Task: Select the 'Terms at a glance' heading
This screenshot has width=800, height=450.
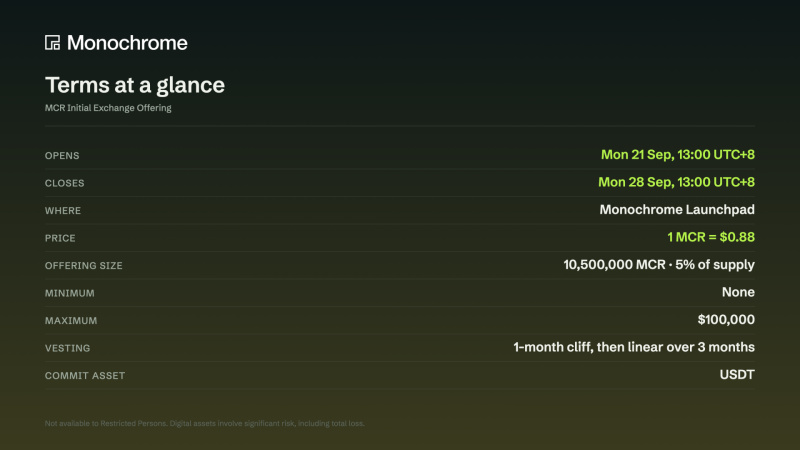Action: tap(135, 85)
